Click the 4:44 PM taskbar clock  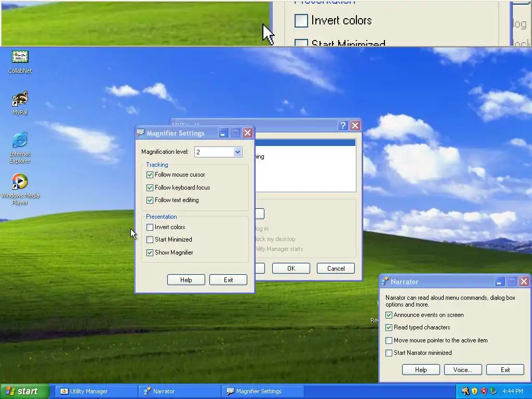[513, 391]
